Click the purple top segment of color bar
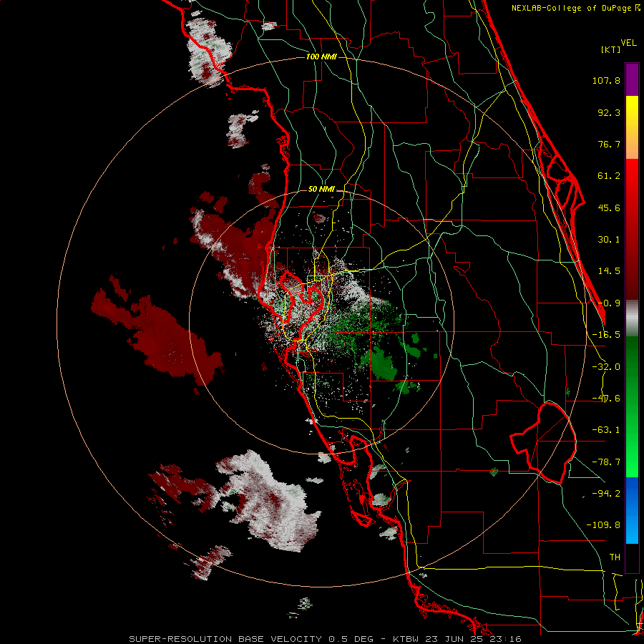Image resolution: width=644 pixels, height=644 pixels. click(632, 79)
